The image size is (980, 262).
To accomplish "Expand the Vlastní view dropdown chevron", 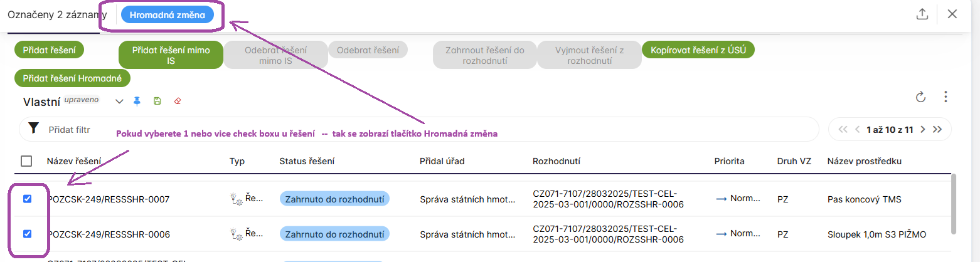I will pos(120,101).
